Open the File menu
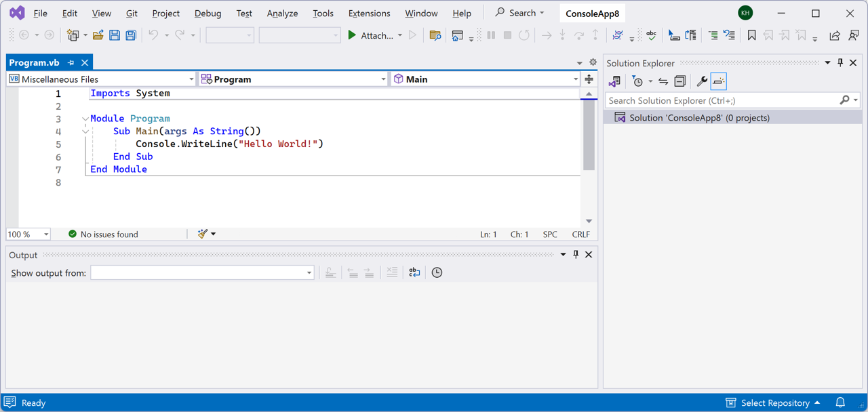Viewport: 868px width, 412px height. pos(40,13)
